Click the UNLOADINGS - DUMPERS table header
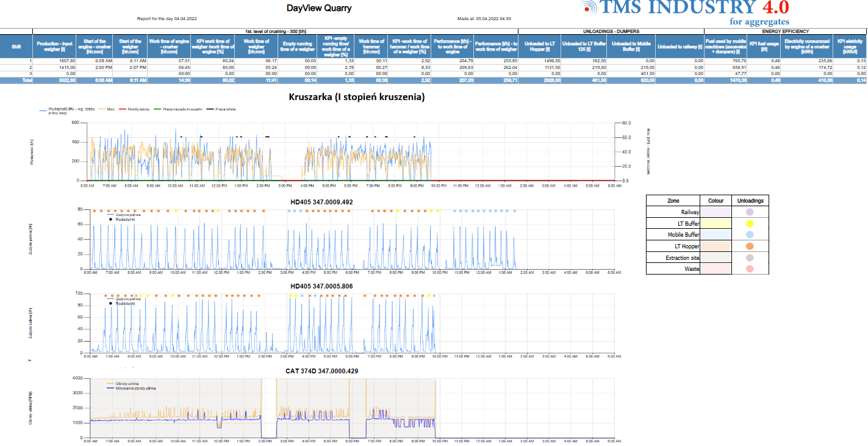This screenshot has width=868, height=446. 611,31
